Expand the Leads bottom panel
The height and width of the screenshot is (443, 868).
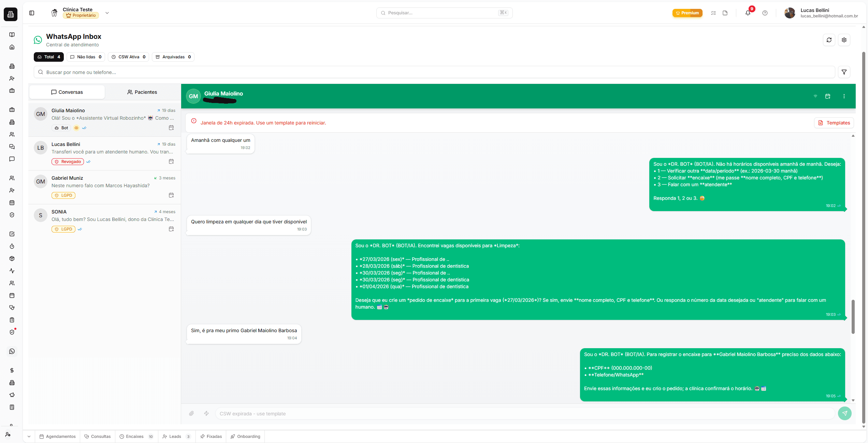point(177,437)
